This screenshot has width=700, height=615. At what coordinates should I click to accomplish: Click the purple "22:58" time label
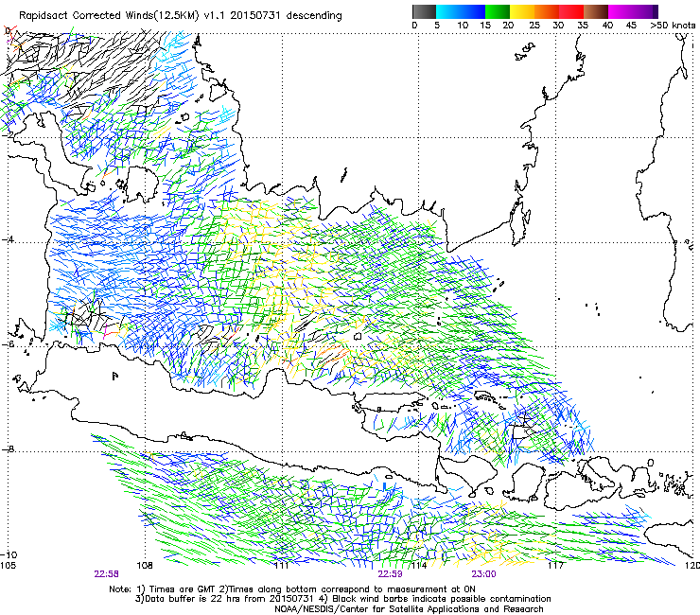click(106, 574)
